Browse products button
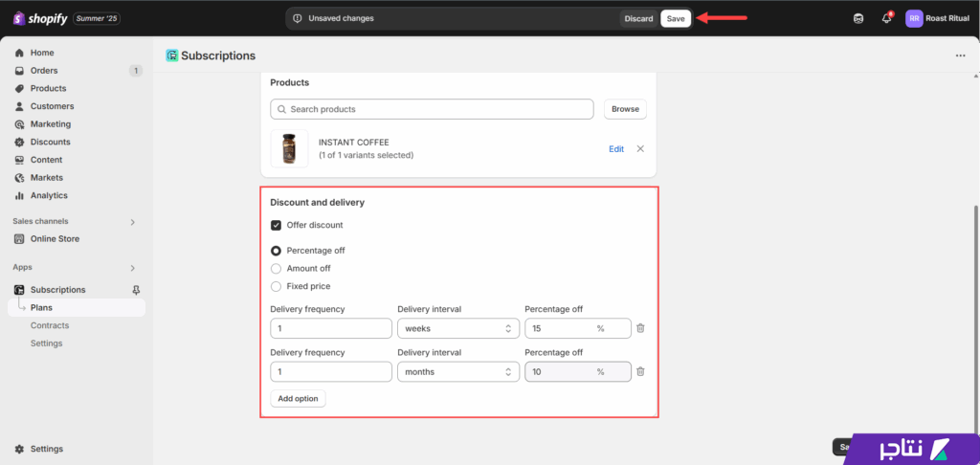 [x=625, y=109]
